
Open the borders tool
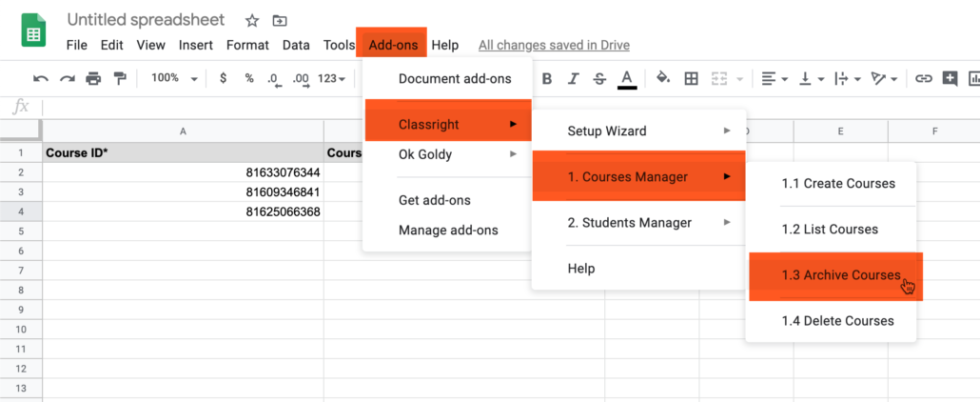point(691,78)
